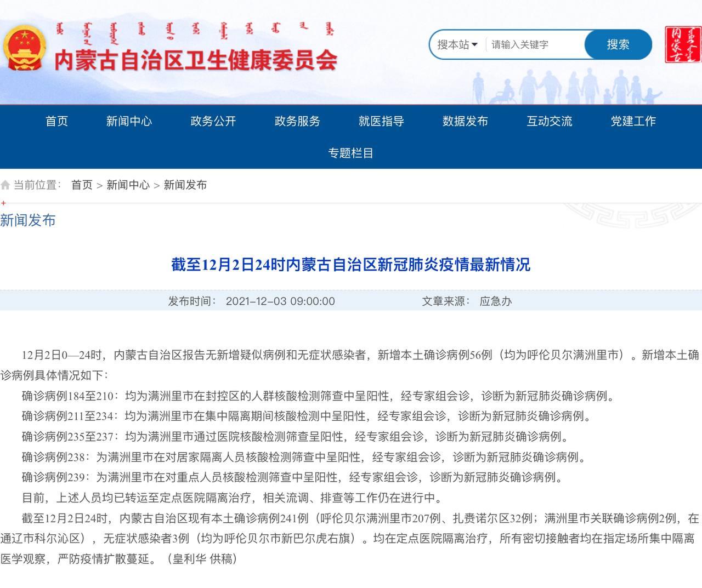The height and width of the screenshot is (588, 702).
Task: Click the line starting 确诊病例238
Action: point(305,457)
